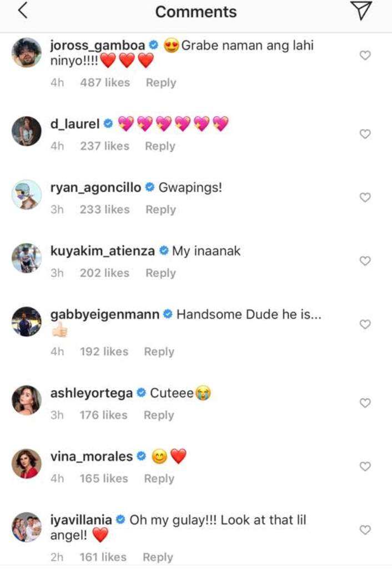The image size is (392, 569).
Task: Heart vina_morales's emoji comment
Action: click(x=365, y=466)
